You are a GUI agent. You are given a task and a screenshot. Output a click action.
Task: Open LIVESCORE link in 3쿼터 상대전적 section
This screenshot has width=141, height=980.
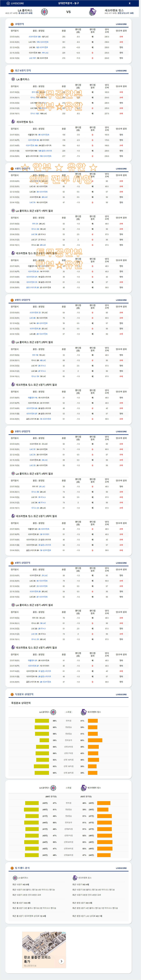(x=121, y=431)
